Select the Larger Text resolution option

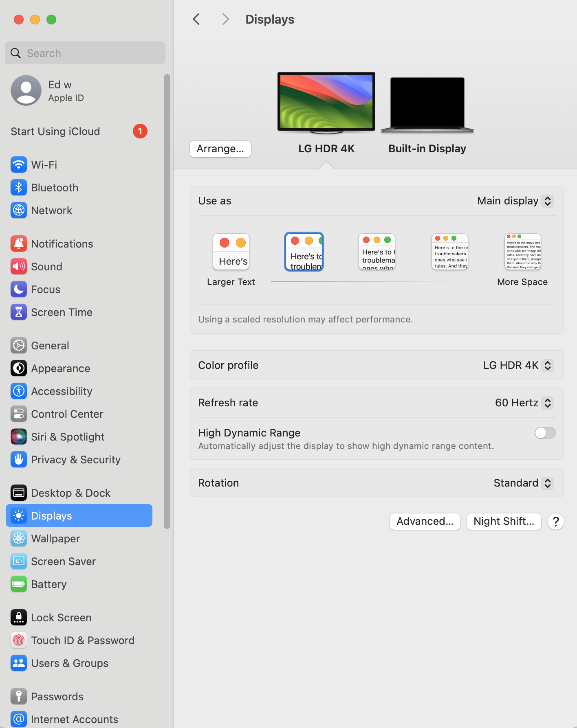[231, 252]
